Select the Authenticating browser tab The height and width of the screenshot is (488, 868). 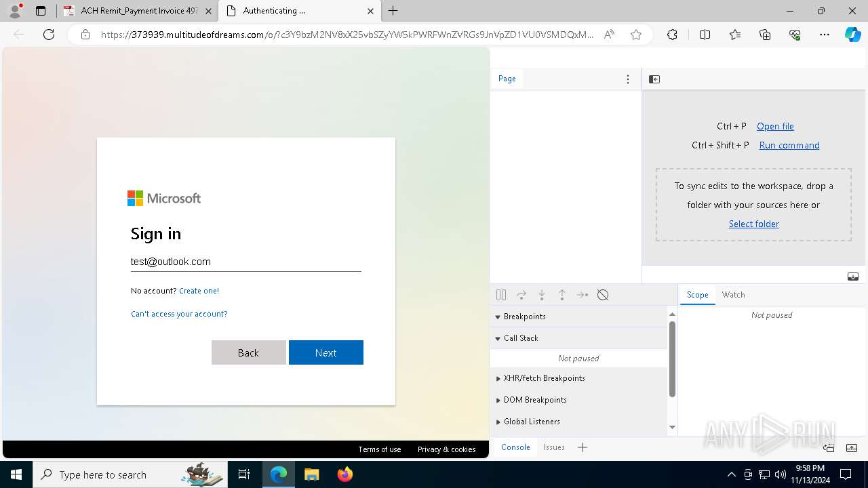coord(299,11)
